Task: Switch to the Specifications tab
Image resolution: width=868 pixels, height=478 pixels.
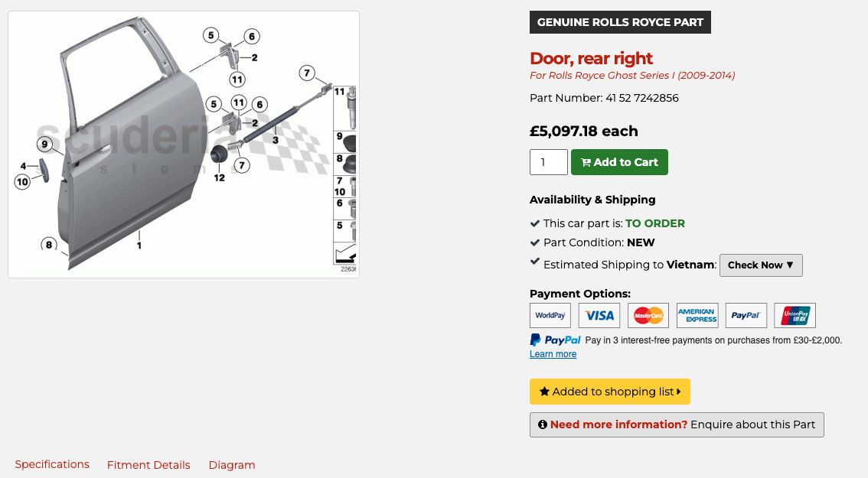Action: click(x=52, y=464)
